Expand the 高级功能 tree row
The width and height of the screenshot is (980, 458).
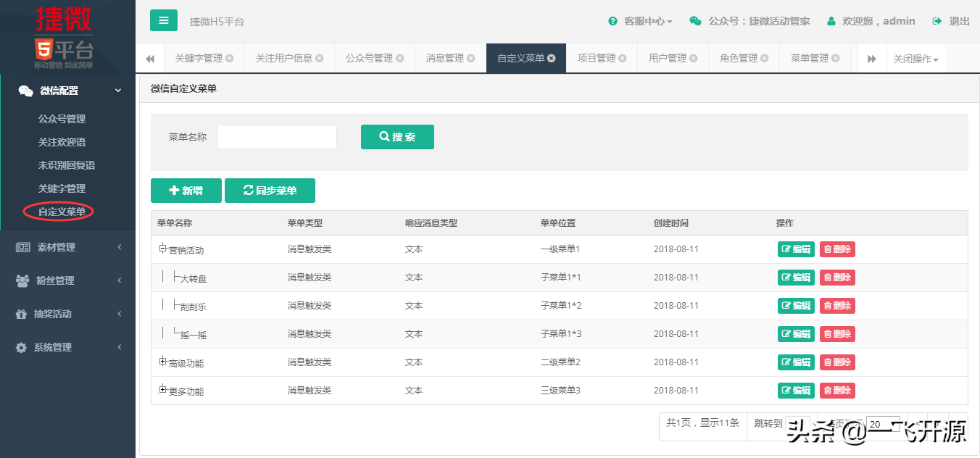(162, 362)
